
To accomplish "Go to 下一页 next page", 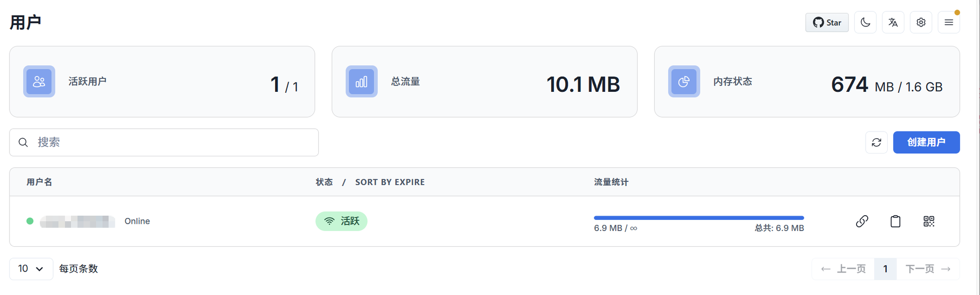I will coord(928,269).
